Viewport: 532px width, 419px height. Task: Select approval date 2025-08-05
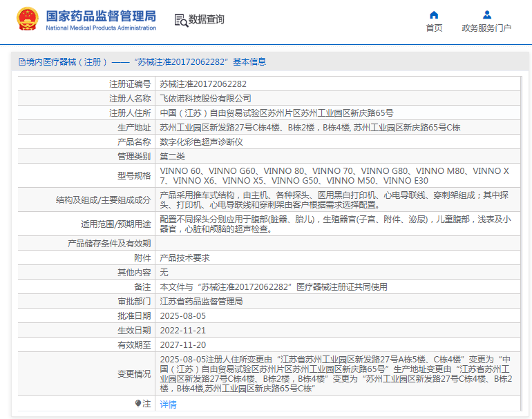pyautogui.click(x=183, y=316)
